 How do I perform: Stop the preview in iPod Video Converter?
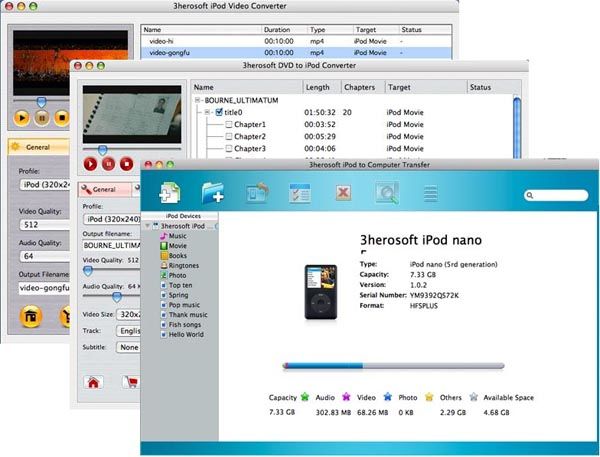click(x=62, y=118)
